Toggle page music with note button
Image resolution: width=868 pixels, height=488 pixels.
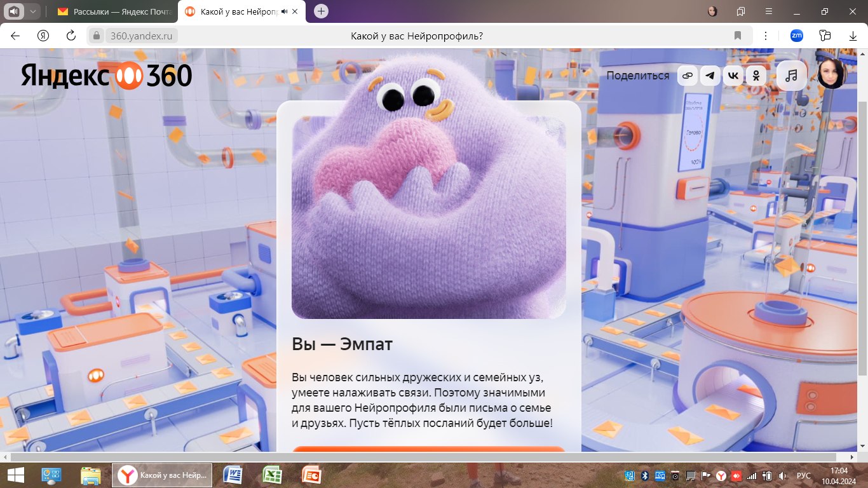[791, 76]
